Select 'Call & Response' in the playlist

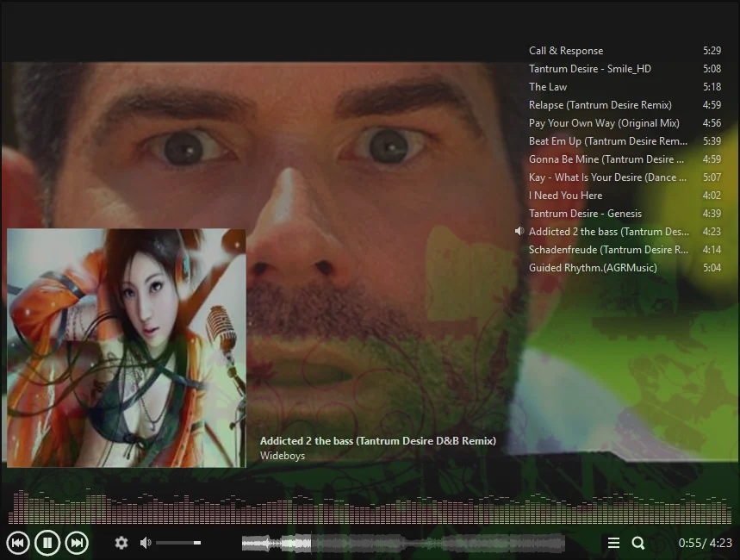[x=625, y=51]
